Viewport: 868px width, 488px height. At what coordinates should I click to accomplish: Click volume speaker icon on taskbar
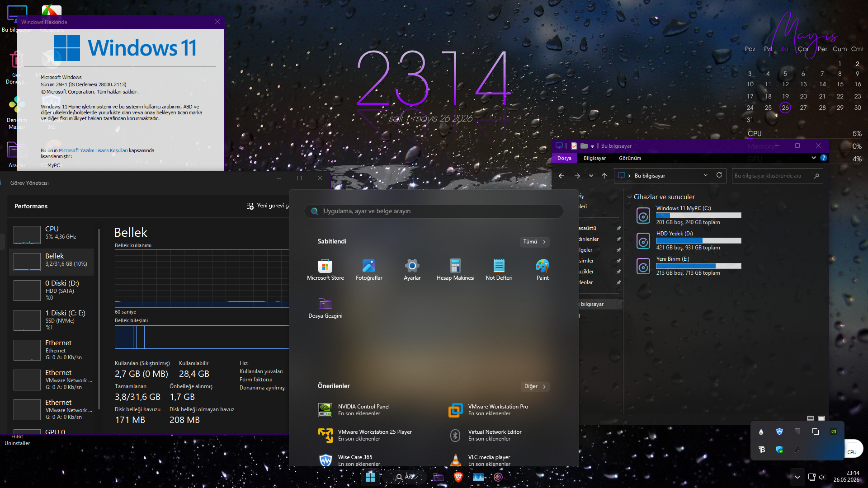coord(822,477)
